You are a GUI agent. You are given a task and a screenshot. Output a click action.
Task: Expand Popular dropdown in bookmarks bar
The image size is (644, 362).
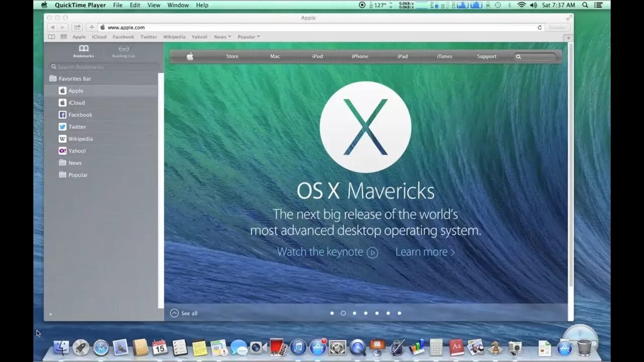pos(249,37)
